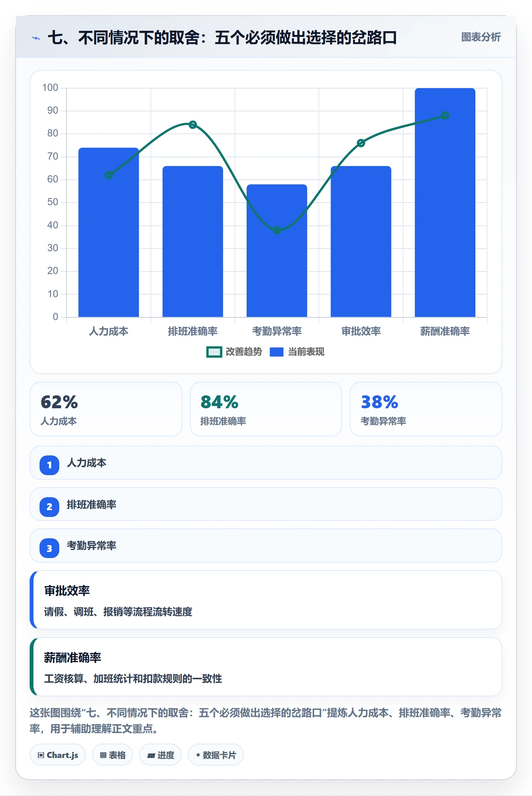
Task: Open the 84% 排班准确率 data card
Action: click(266, 409)
